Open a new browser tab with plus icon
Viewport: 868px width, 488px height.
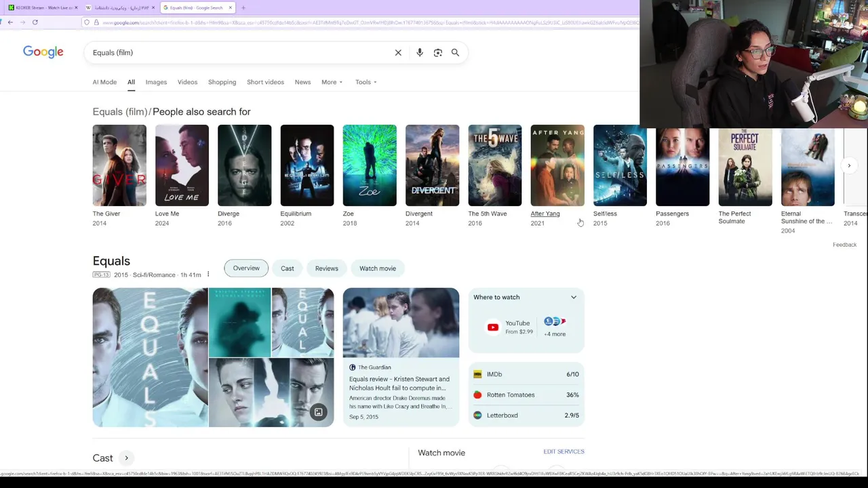[243, 7]
